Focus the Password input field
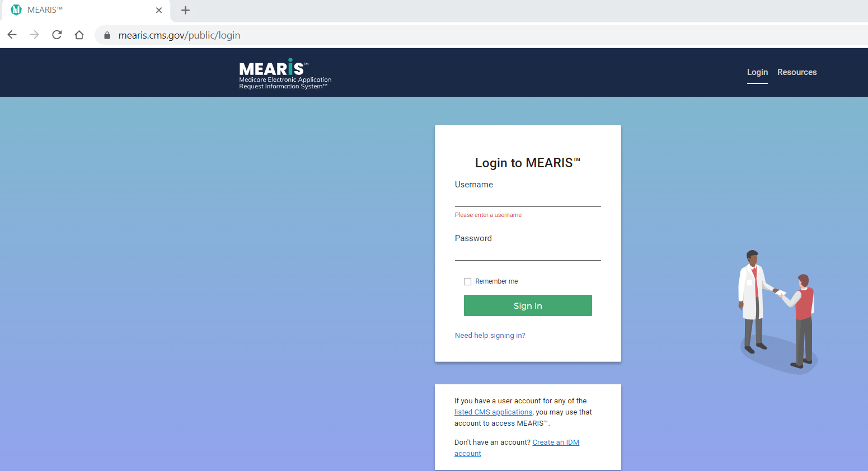Screen dimensions: 868x471 tap(527, 253)
